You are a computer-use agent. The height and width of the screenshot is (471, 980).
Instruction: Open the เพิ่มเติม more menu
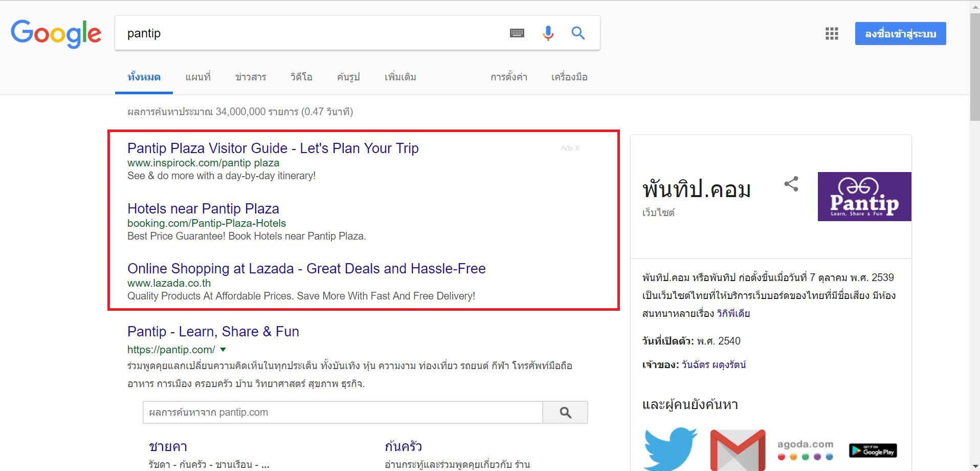pos(400,77)
